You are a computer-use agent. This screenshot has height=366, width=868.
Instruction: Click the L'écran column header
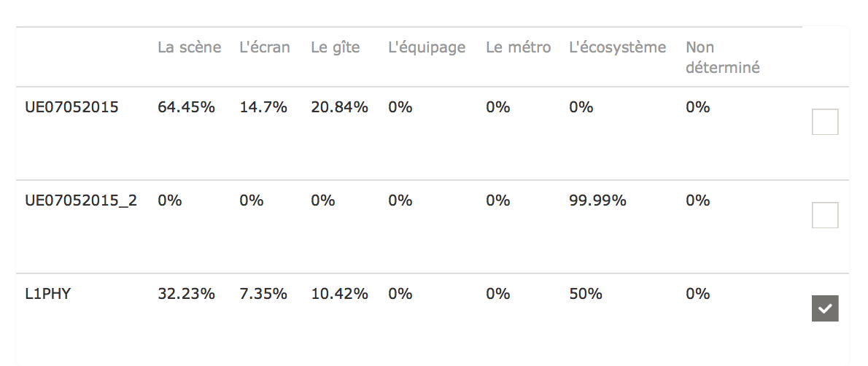coord(265,47)
